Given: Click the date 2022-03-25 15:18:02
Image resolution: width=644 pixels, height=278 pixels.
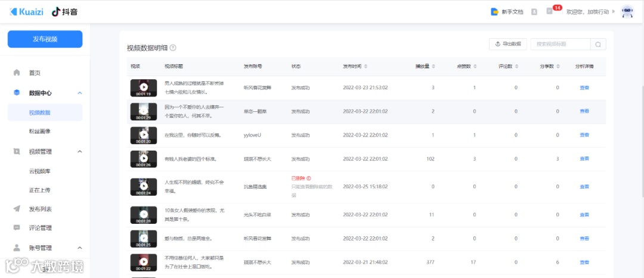Looking at the screenshot, I should pos(365,186).
